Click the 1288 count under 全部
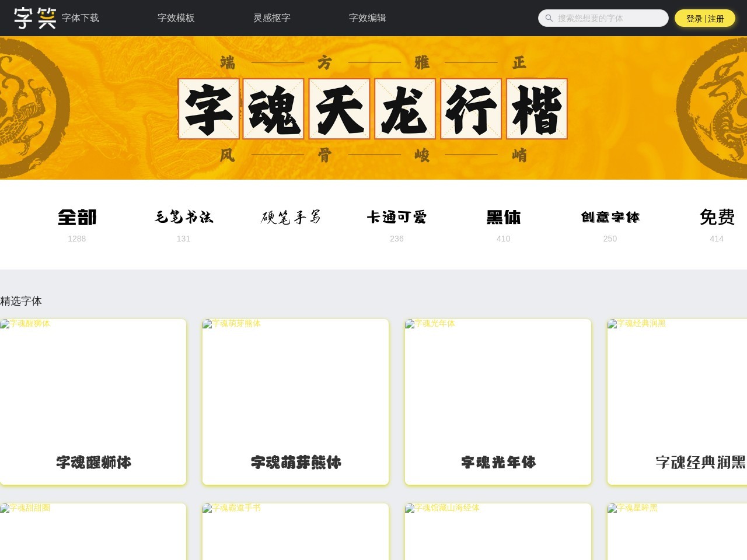 click(77, 239)
